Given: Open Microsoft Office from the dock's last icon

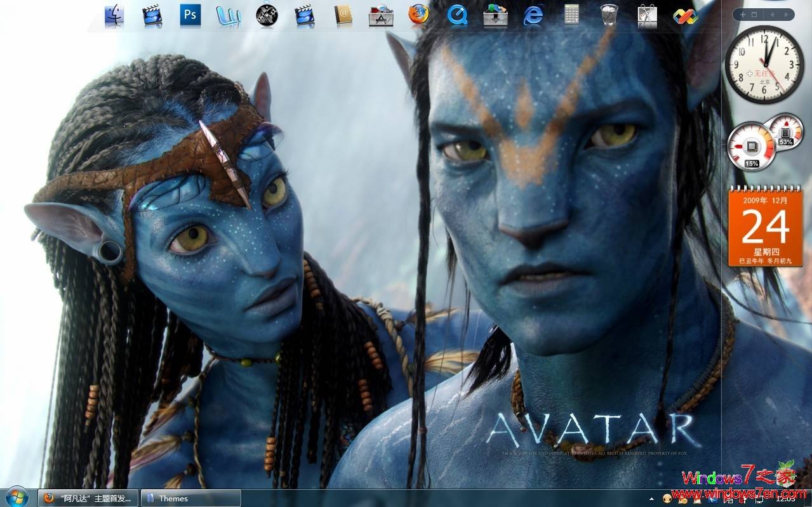Looking at the screenshot, I should click(684, 15).
